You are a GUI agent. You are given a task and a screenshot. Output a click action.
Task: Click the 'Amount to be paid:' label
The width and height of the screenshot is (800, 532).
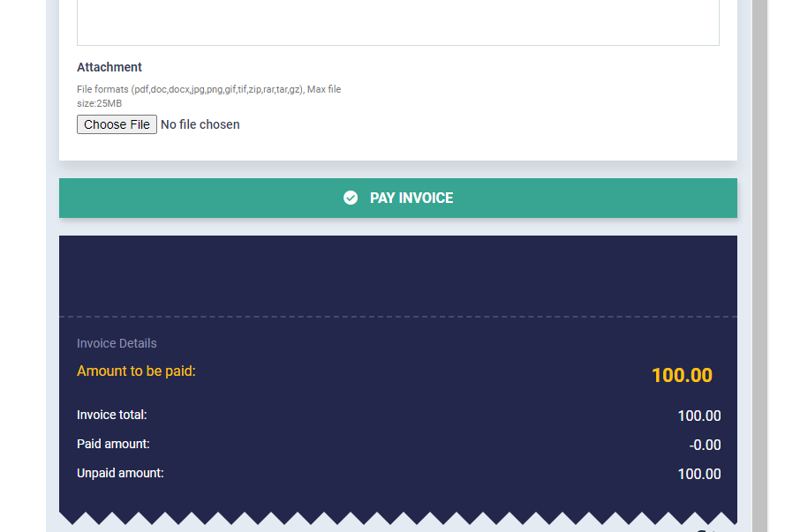pos(136,371)
